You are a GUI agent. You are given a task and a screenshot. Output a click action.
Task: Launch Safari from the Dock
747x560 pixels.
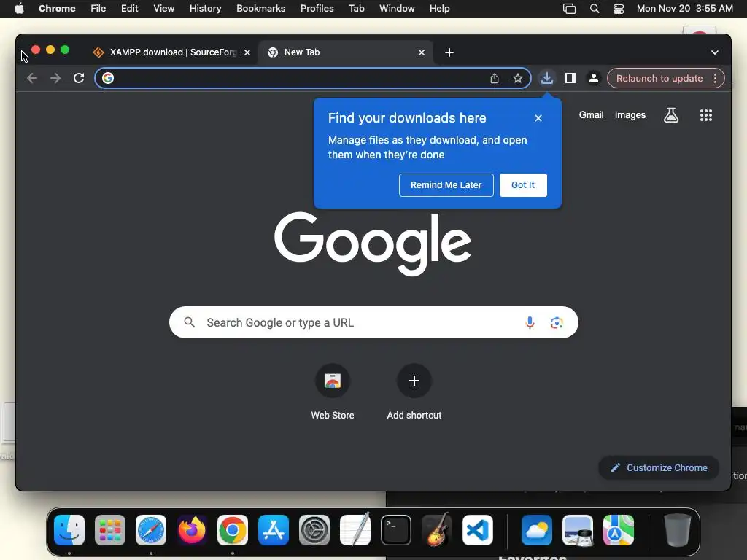coord(151,530)
